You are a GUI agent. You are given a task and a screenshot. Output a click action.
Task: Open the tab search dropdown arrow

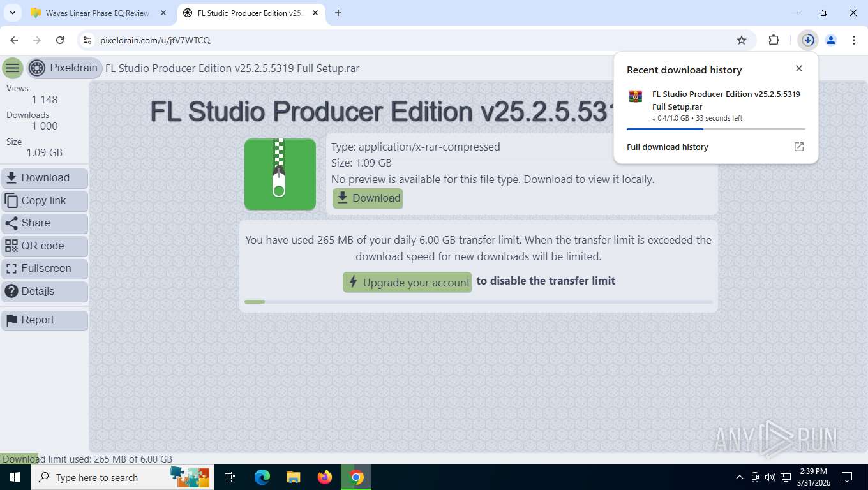point(12,13)
